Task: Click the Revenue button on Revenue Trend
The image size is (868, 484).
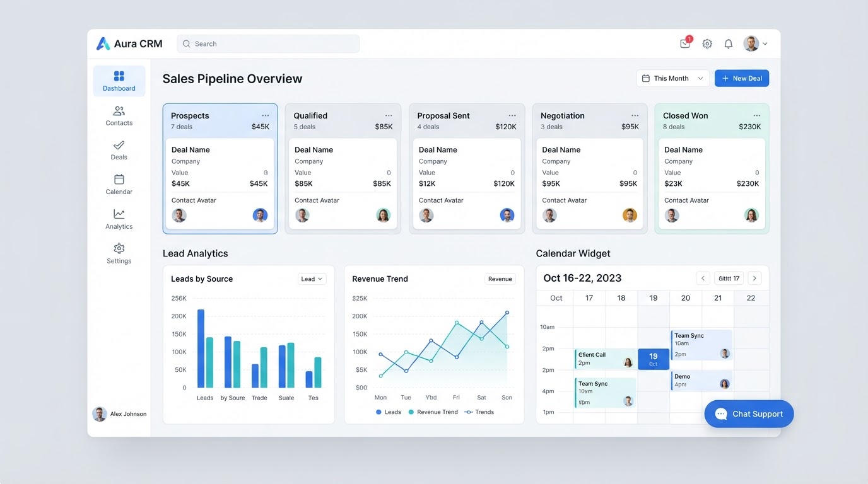Action: coord(500,279)
